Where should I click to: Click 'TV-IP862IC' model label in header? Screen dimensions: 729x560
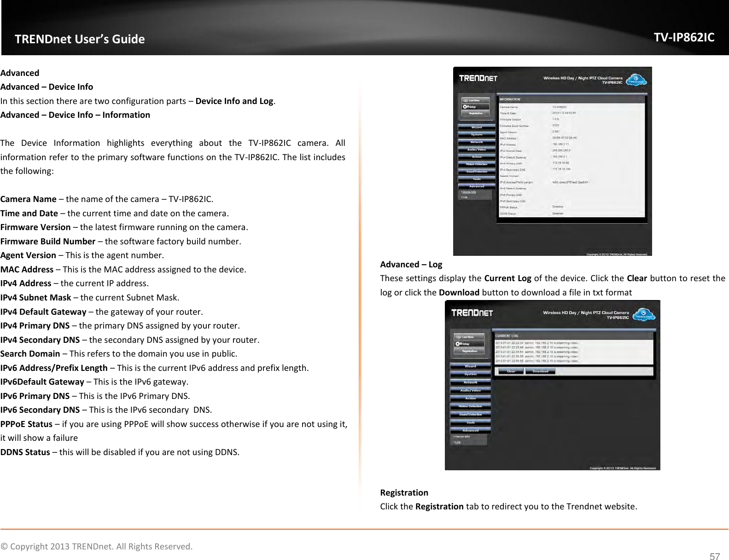tap(684, 37)
